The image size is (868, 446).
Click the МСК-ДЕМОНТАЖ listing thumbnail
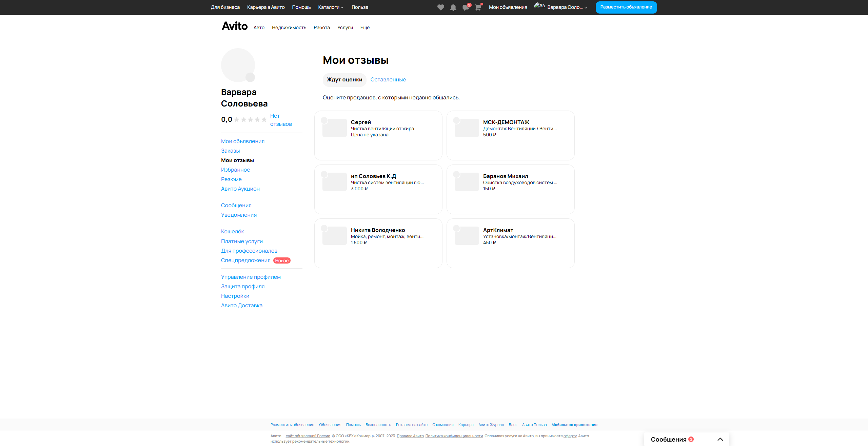click(x=467, y=128)
